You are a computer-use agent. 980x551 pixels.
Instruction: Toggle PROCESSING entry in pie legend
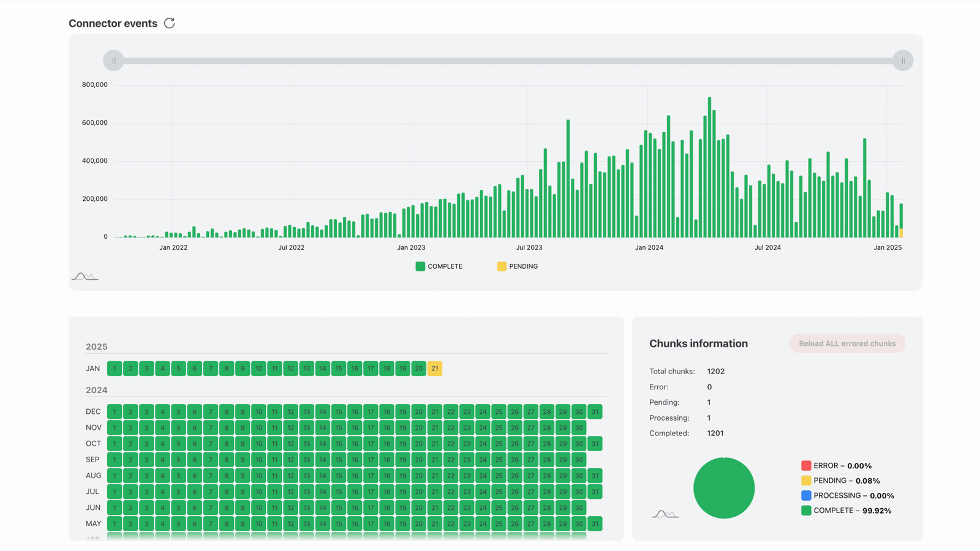847,496
